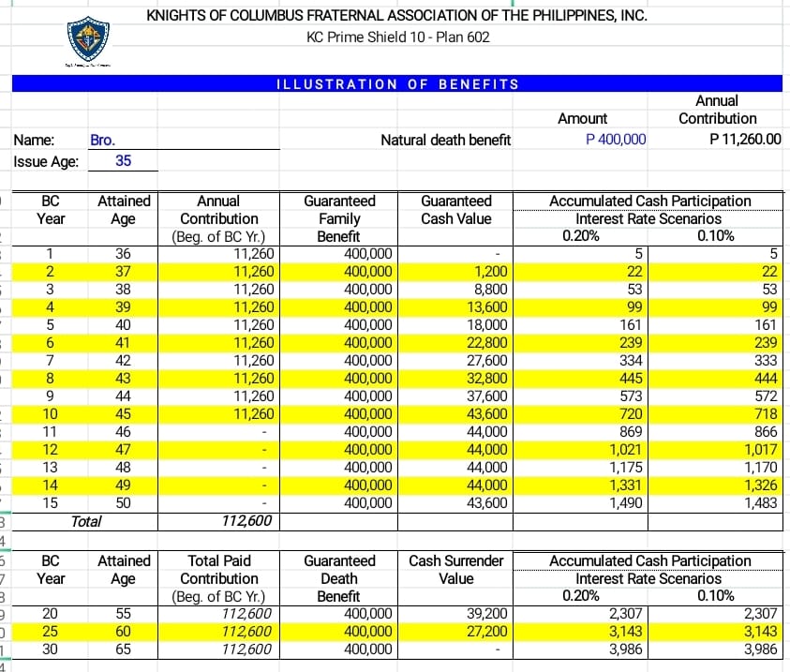Select the 'Bro.' name cell
790x672 pixels.
[x=103, y=140]
